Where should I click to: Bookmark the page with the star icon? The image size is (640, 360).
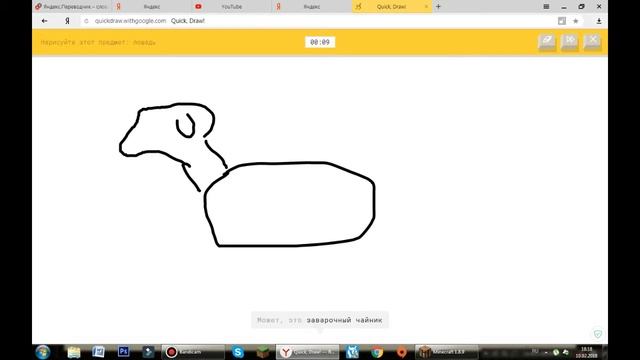coord(576,21)
